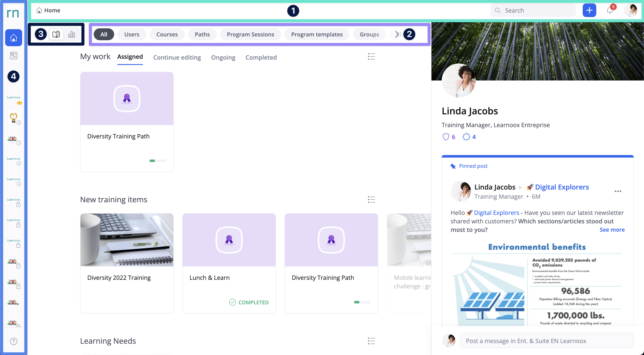Screen dimensions: 644x355
Task: Switch to the Completed tab
Action: point(261,57)
